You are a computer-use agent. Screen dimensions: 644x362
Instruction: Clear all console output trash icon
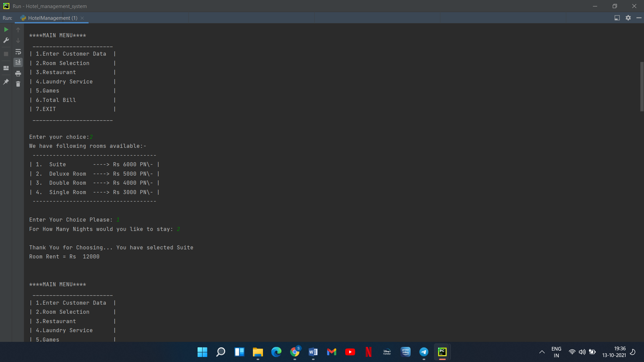pos(18,84)
